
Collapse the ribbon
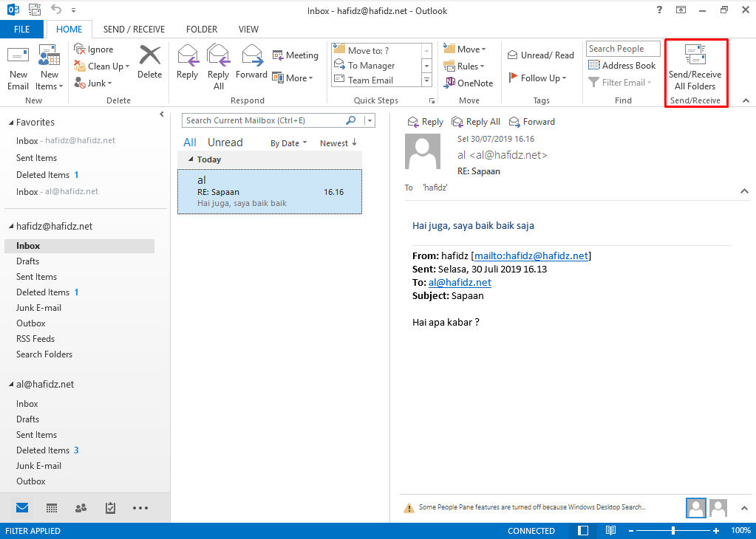tap(746, 100)
